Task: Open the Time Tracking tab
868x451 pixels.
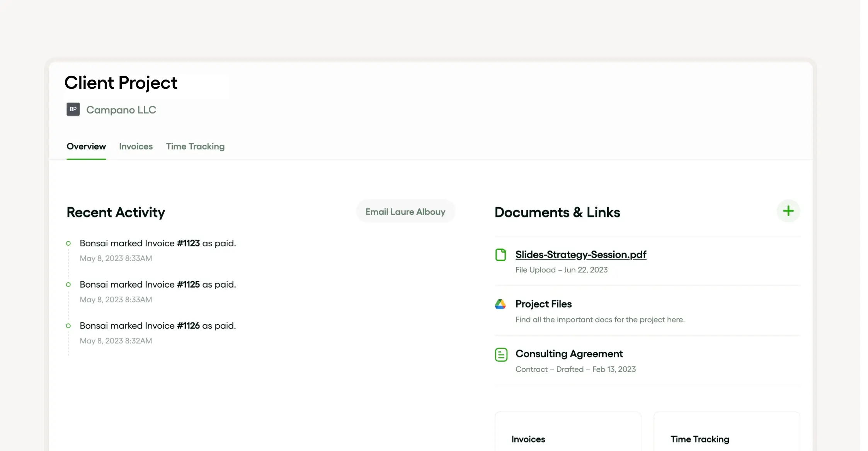Action: pos(195,146)
